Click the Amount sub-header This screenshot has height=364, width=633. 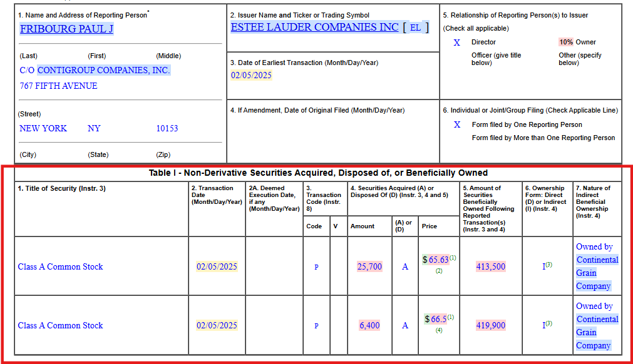(x=363, y=226)
